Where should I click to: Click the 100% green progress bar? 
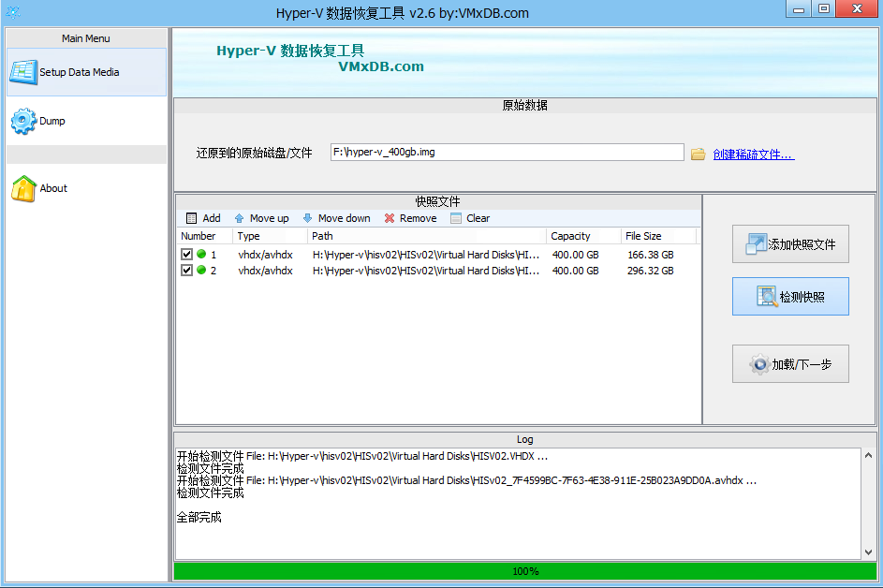click(525, 571)
